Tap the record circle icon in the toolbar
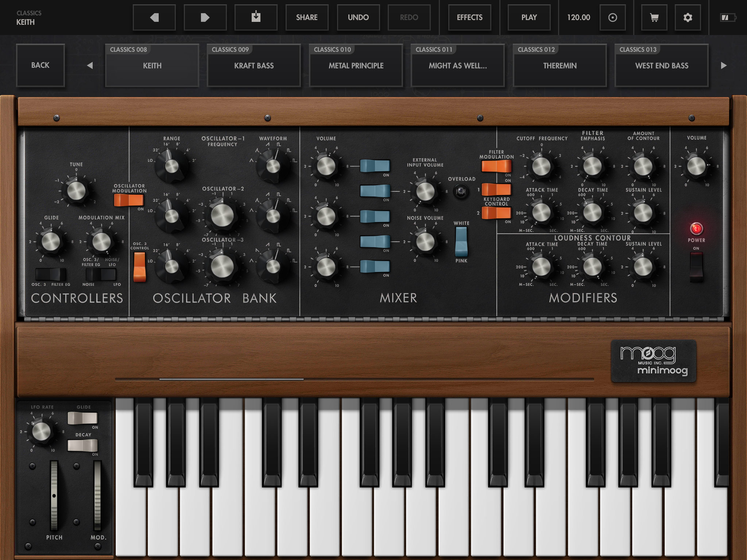 pyautogui.click(x=613, y=17)
